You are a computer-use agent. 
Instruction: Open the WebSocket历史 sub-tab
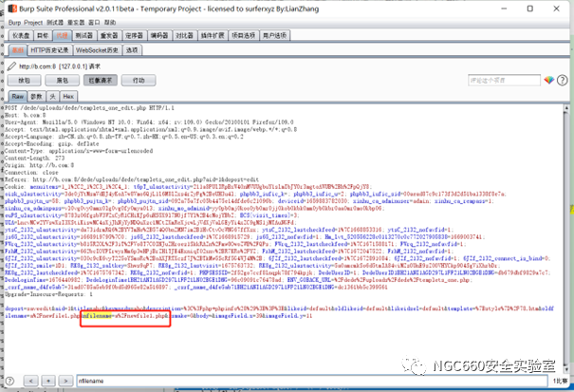pos(97,50)
